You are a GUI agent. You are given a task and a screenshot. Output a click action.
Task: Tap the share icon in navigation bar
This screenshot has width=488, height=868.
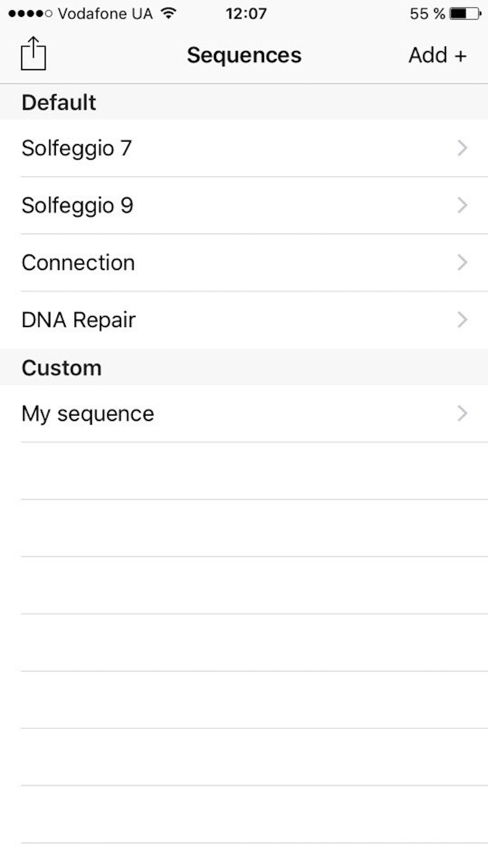[x=33, y=54]
